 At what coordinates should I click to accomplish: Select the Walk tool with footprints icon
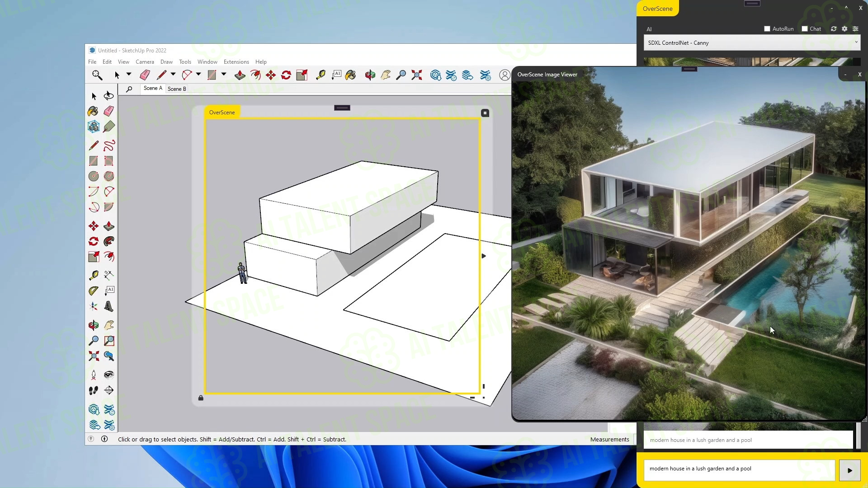(x=94, y=390)
